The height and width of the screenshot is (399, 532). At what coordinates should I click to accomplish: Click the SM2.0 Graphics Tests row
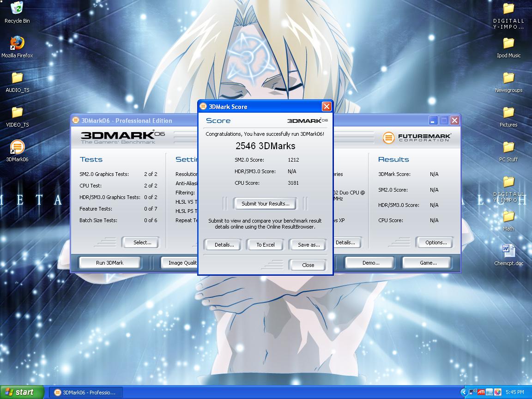118,174
